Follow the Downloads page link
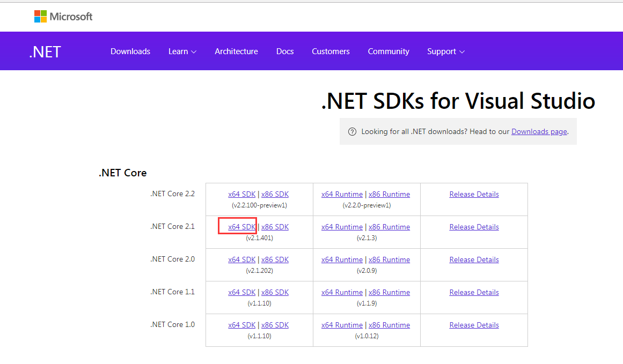The height and width of the screenshot is (364, 623). (x=539, y=131)
